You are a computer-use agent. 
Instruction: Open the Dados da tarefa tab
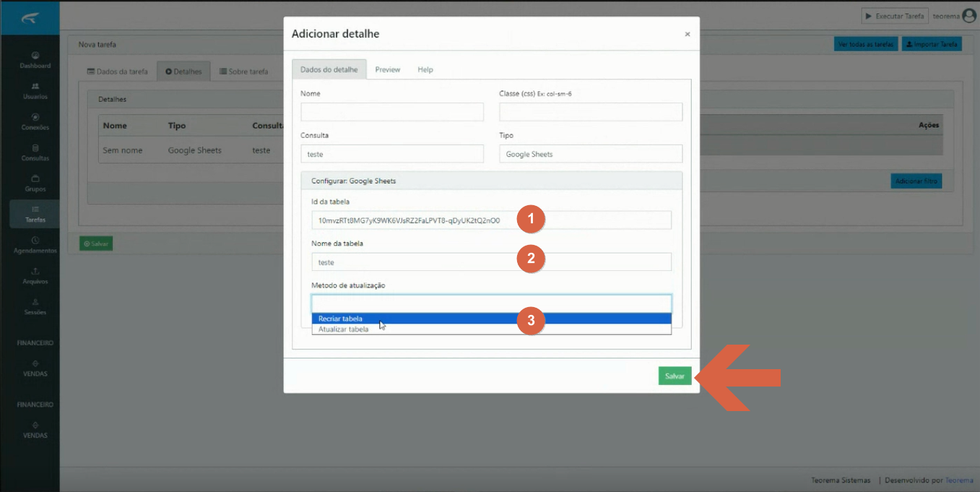tap(117, 72)
